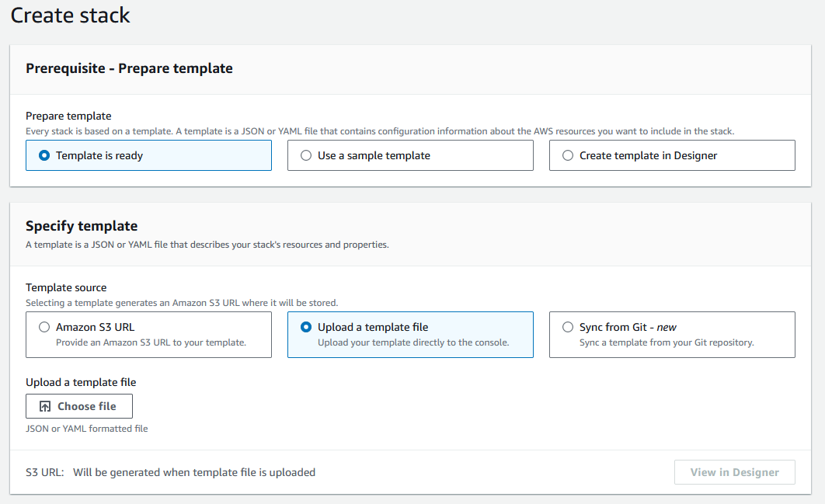Select the "Upload a template file" radio button

pos(306,327)
